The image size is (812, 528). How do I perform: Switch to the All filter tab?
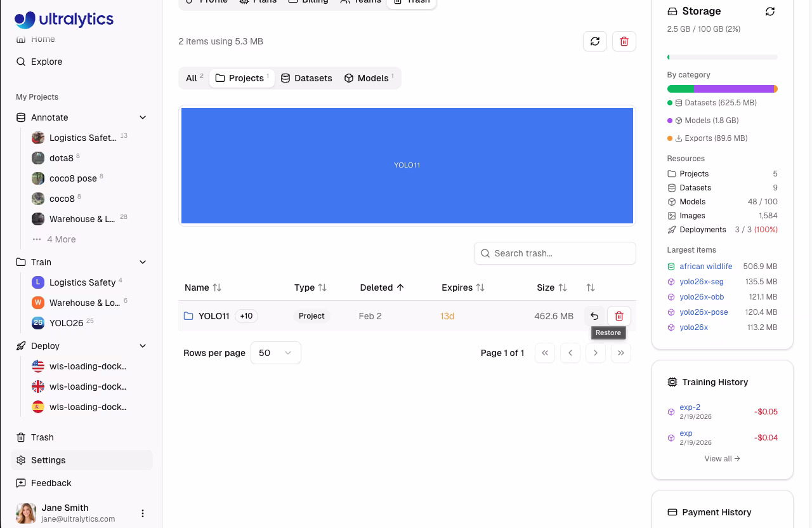[x=194, y=78]
